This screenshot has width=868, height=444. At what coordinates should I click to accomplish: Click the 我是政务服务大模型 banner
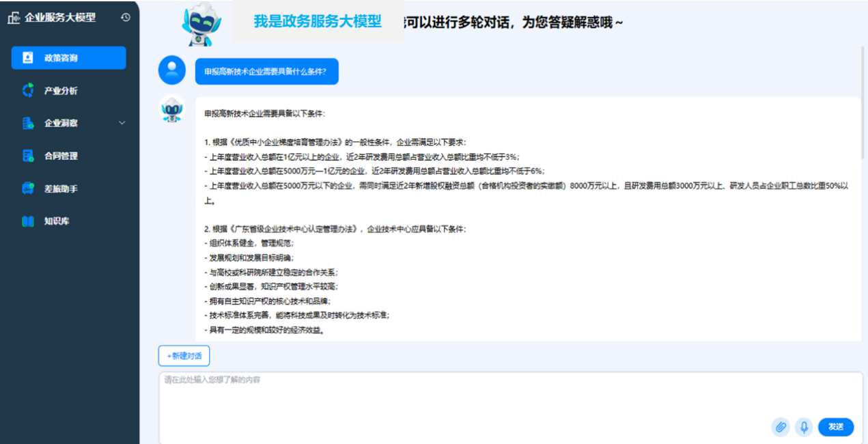point(318,21)
